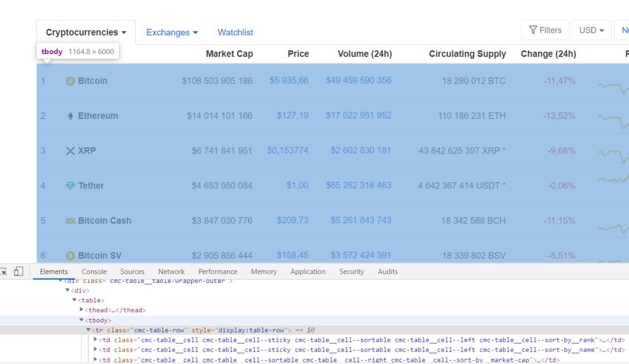Open the Tether name link
Image resolution: width=629 pixels, height=364 pixels.
pyautogui.click(x=91, y=186)
